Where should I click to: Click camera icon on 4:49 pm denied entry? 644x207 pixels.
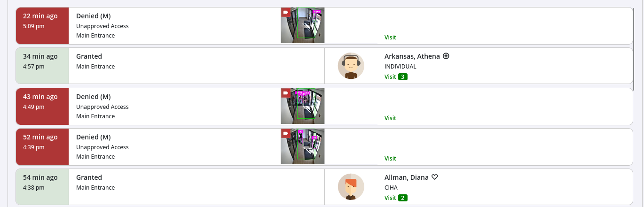tap(286, 93)
